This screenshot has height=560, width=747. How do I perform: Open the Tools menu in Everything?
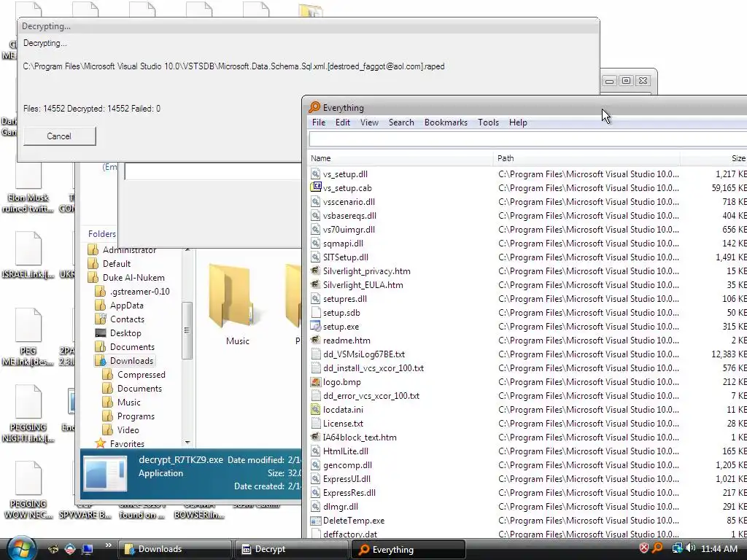488,122
